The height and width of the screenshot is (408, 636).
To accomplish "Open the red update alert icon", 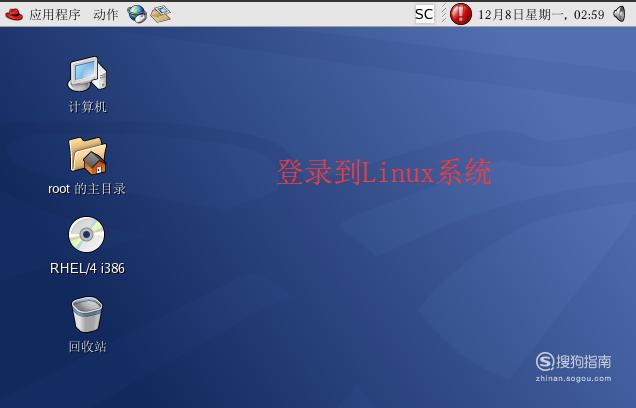I will click(461, 14).
